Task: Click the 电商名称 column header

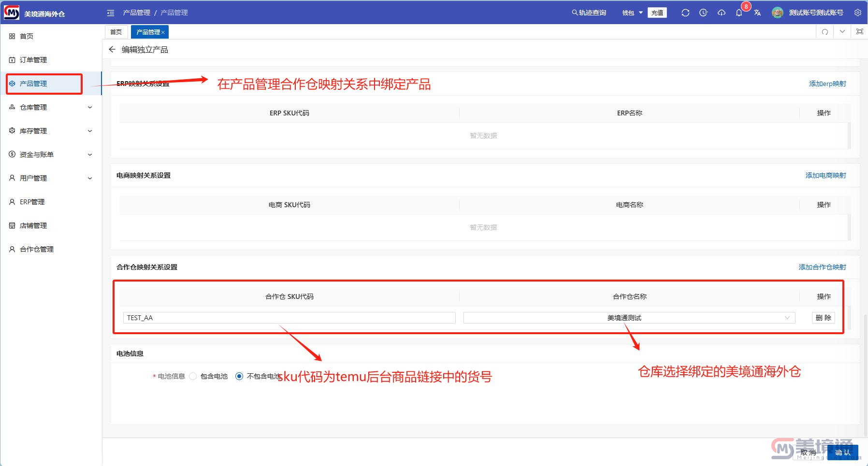Action: pos(630,205)
